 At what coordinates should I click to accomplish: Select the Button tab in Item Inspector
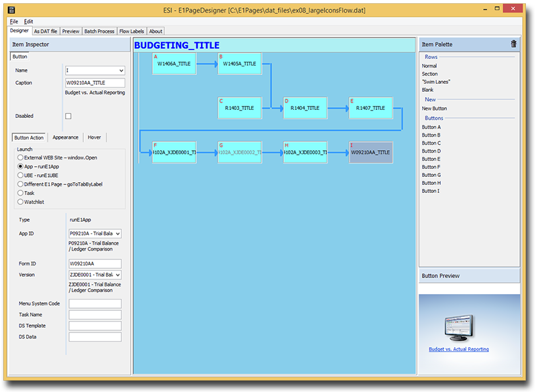[x=20, y=56]
